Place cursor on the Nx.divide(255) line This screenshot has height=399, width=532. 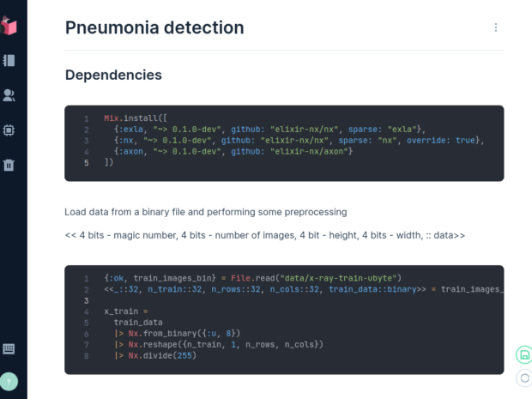click(x=155, y=355)
